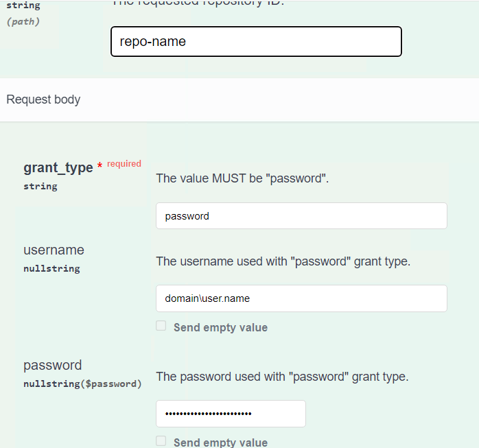This screenshot has width=479, height=448.
Task: Click the username parameter name label
Action: [54, 250]
